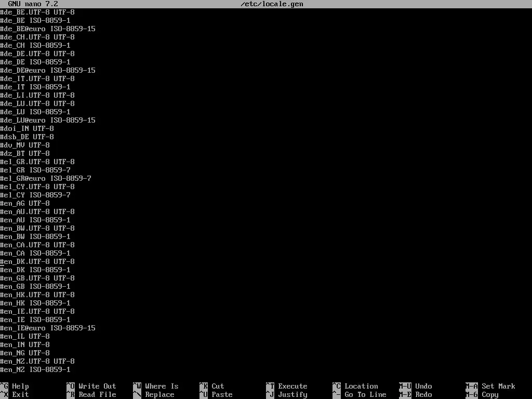Click the #en_CA.UTF-8 UTF-8 line
This screenshot has width=532, height=399.
[x=37, y=245]
